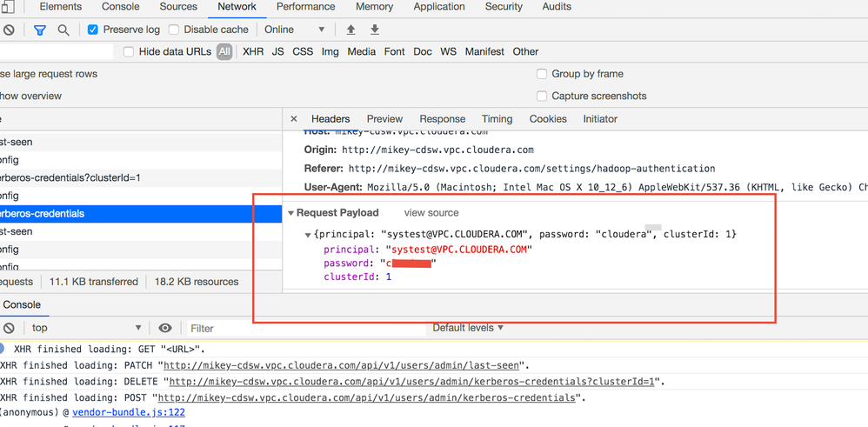
Task: Open the Default levels dropdown
Action: 468,328
